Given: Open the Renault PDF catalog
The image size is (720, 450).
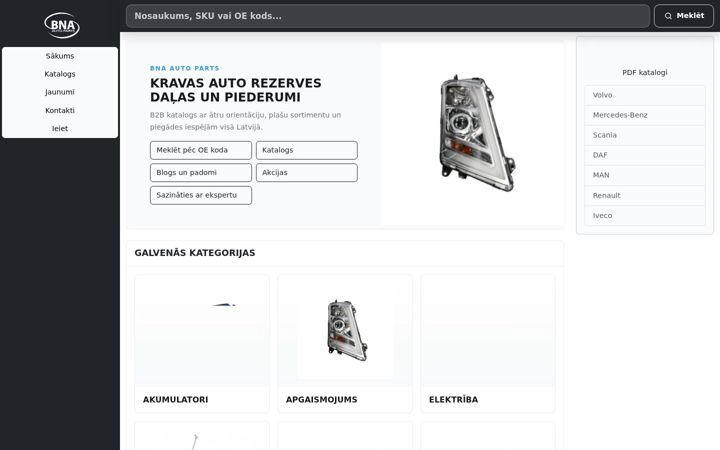Looking at the screenshot, I should coord(645,196).
